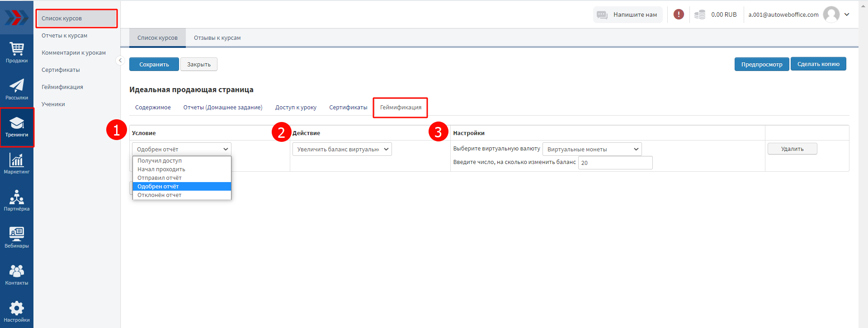Select 'Отправил отчёт' from condition list
The height and width of the screenshot is (328, 868).
(x=160, y=178)
